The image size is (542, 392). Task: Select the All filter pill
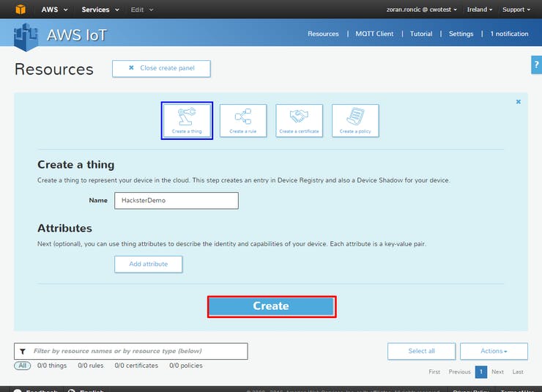click(23, 366)
